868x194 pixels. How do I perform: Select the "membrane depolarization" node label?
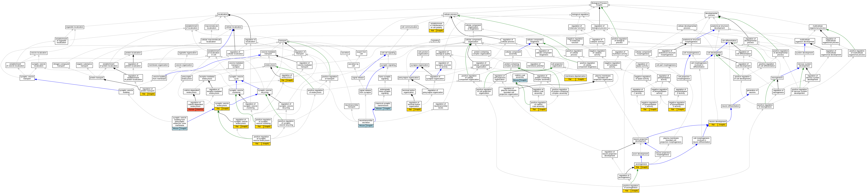pyautogui.click(x=576, y=76)
